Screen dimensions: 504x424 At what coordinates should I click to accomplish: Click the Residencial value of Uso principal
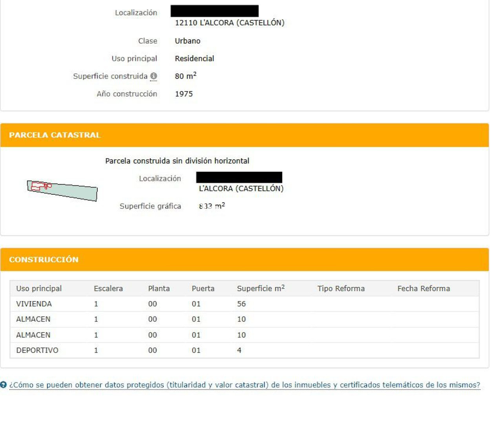click(x=194, y=58)
